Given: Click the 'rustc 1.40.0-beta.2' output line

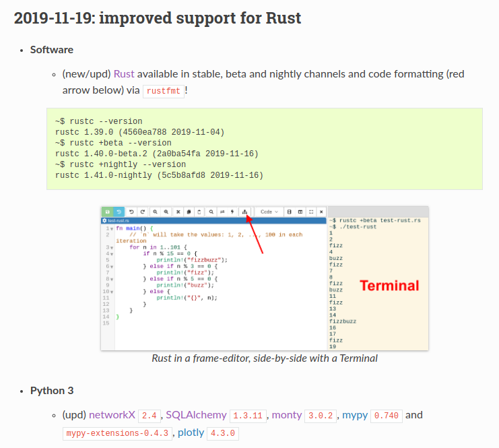Looking at the screenshot, I should coord(157,154).
